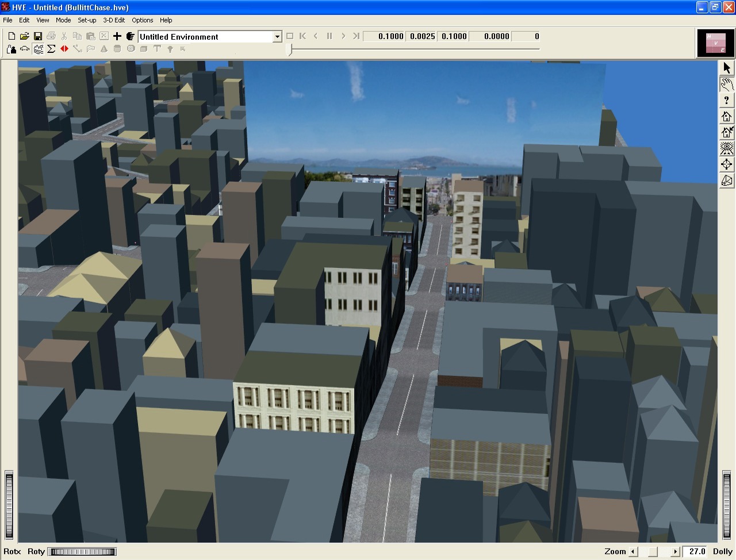
Task: Click the Options menu
Action: pyautogui.click(x=143, y=20)
